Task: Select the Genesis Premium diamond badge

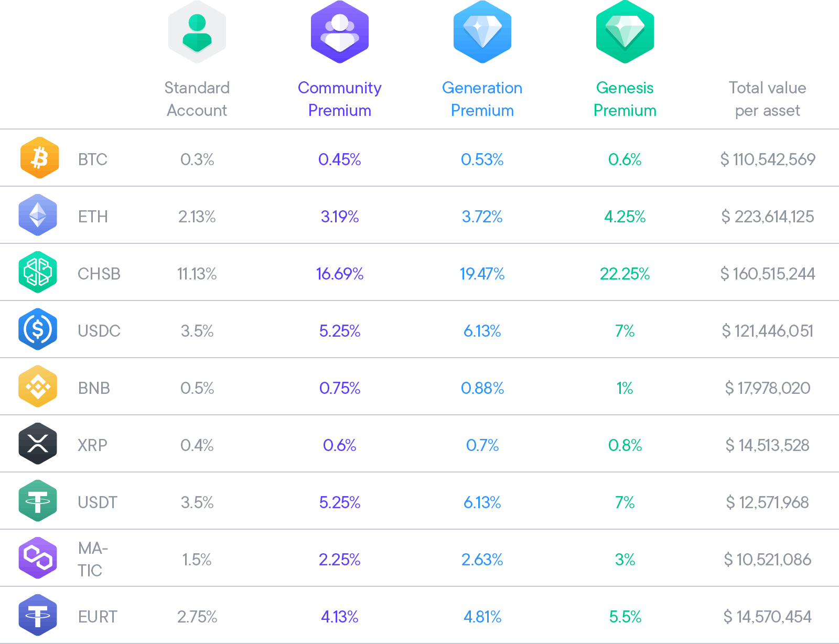Action: 625,33
